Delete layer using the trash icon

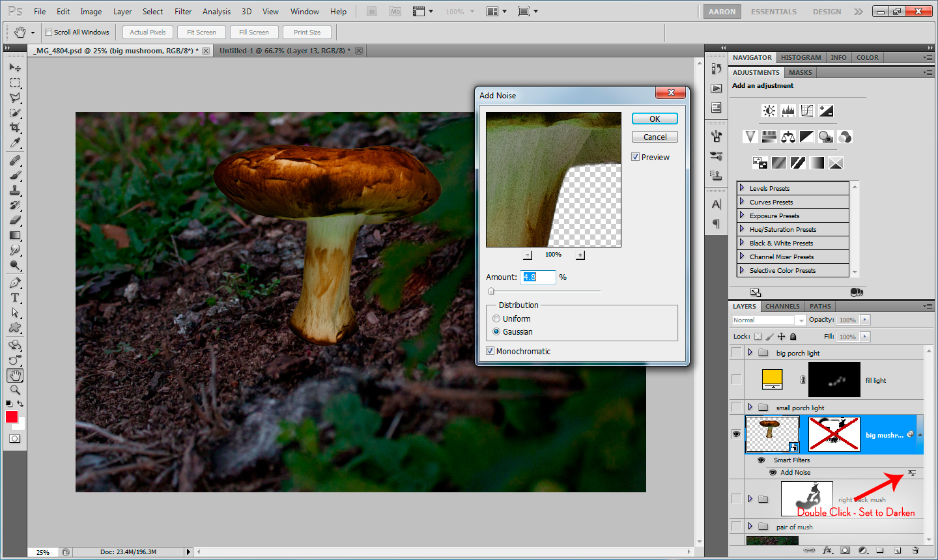click(915, 550)
